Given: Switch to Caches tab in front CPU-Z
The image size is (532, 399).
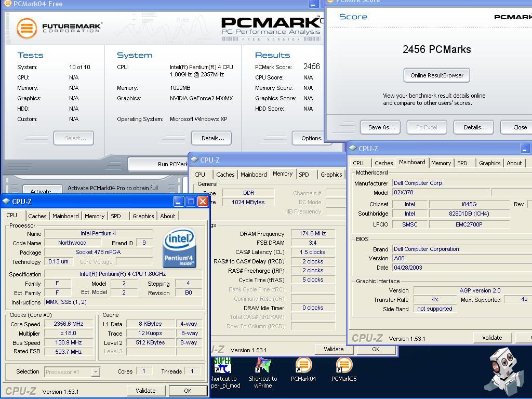Looking at the screenshot, I should coord(37,216).
